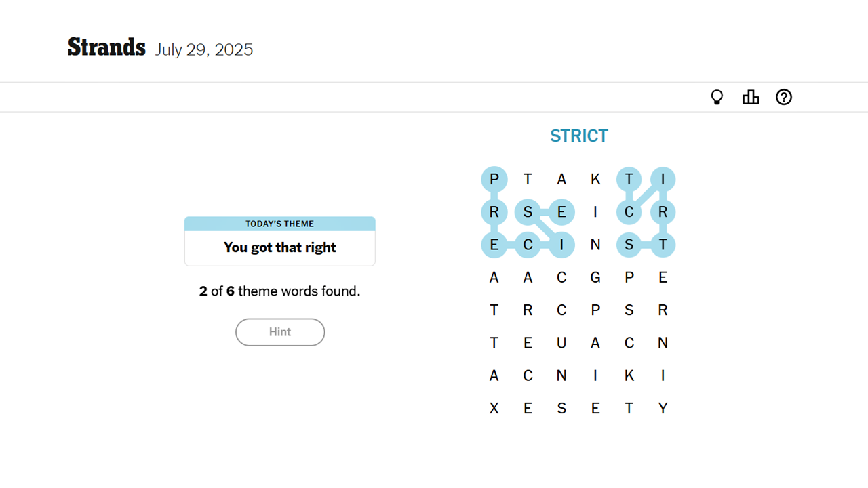Click the highlighted C below the S tile
The image size is (868, 488).
click(528, 245)
